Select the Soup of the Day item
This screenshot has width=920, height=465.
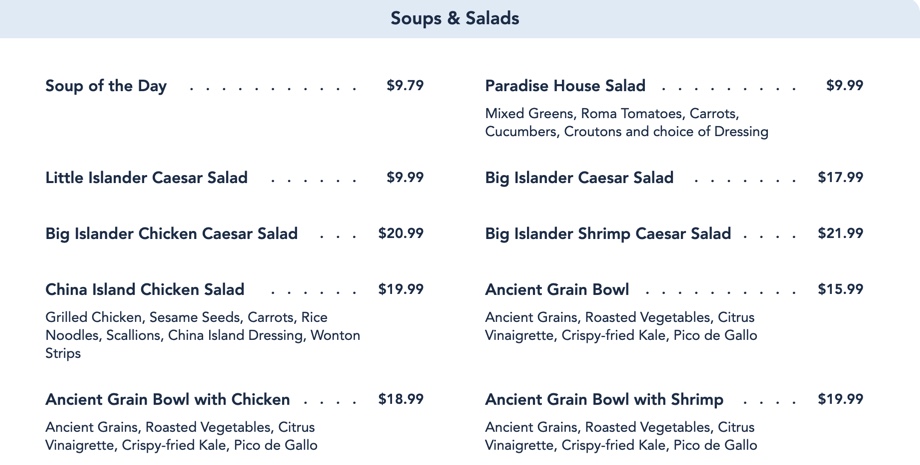click(x=106, y=86)
